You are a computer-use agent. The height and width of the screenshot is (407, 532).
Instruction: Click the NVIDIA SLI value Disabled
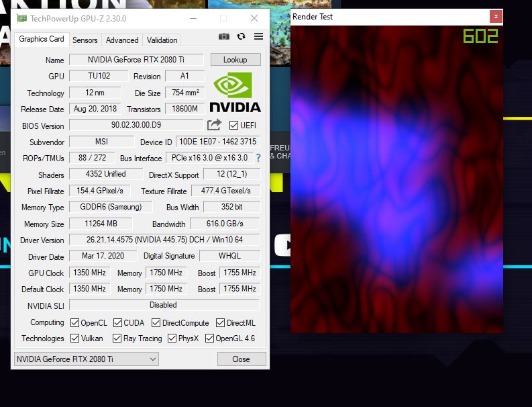point(163,305)
